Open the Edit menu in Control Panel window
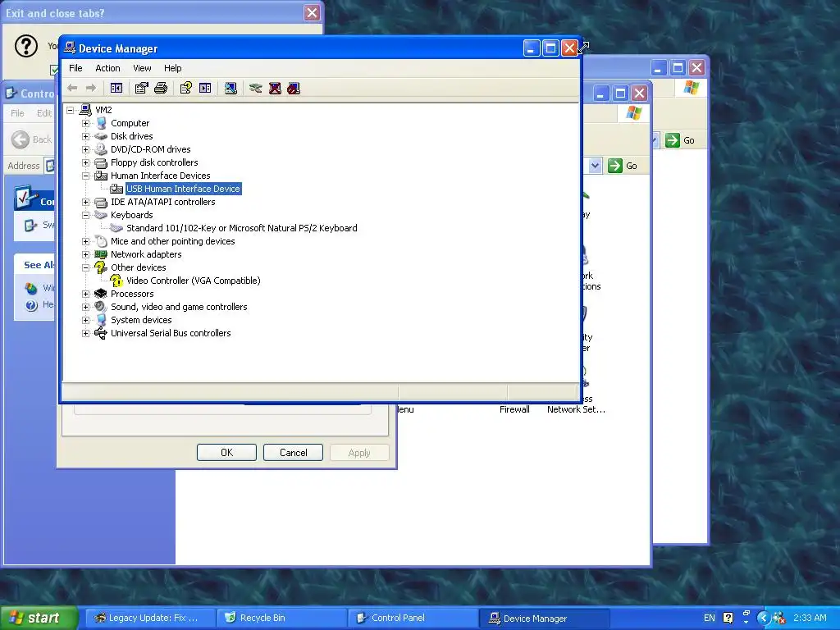The height and width of the screenshot is (630, 840). click(x=44, y=113)
